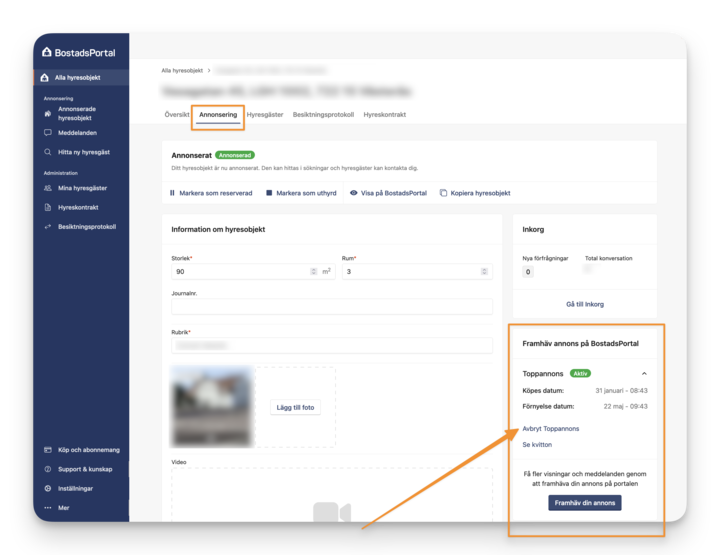Viewport: 720px width, 555px height.
Task: Collapse the Toppannons section chevron
Action: pos(644,373)
